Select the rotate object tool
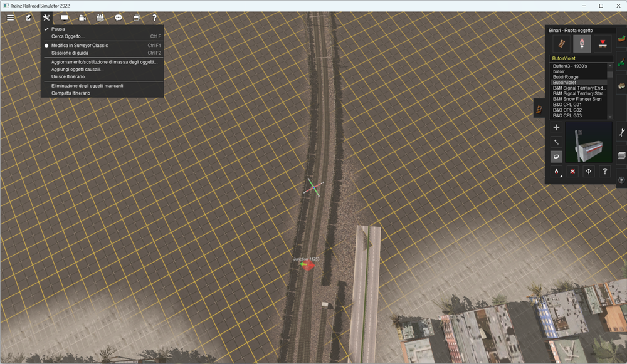 (556, 157)
